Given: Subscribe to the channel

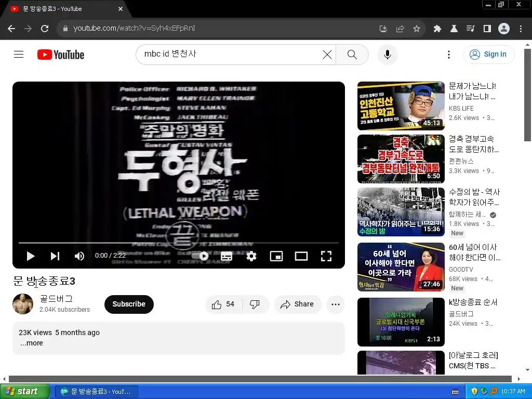Looking at the screenshot, I should point(129,304).
